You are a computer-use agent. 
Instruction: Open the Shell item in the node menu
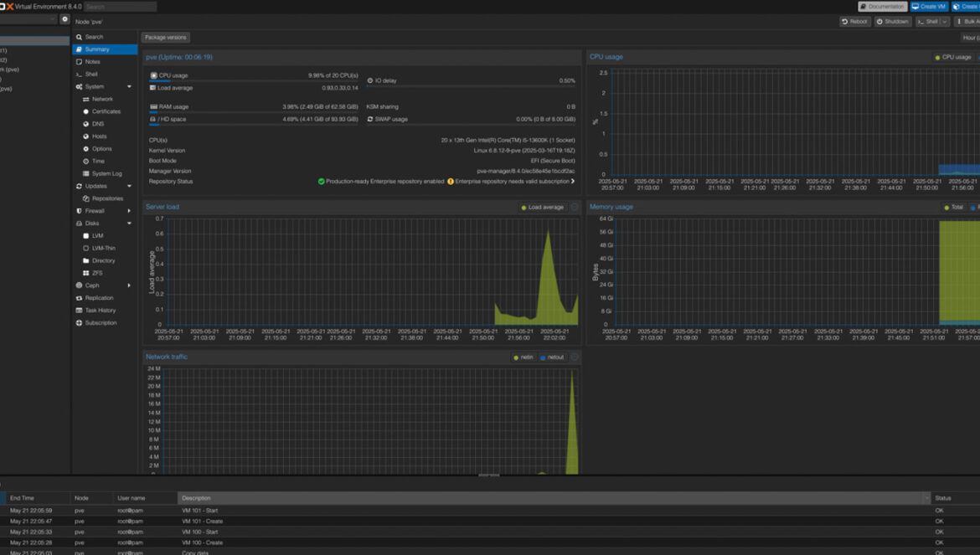click(x=91, y=75)
